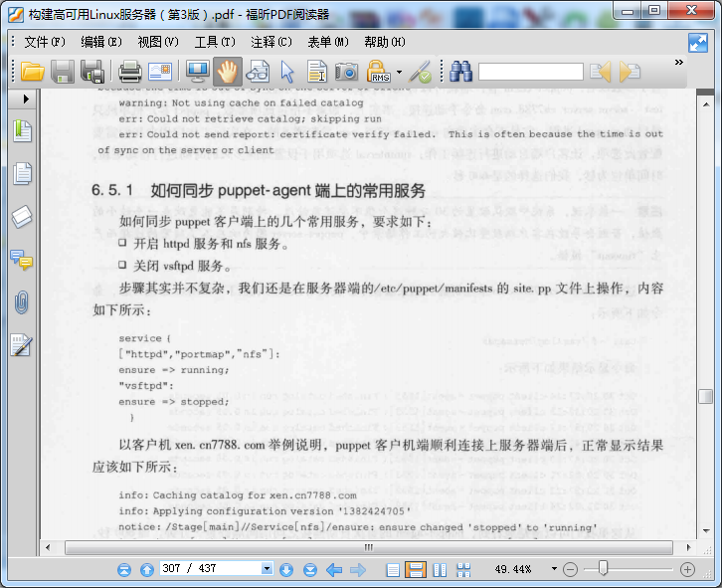Click the horizontal scrollbar thumb
722x588 pixels.
point(369,548)
